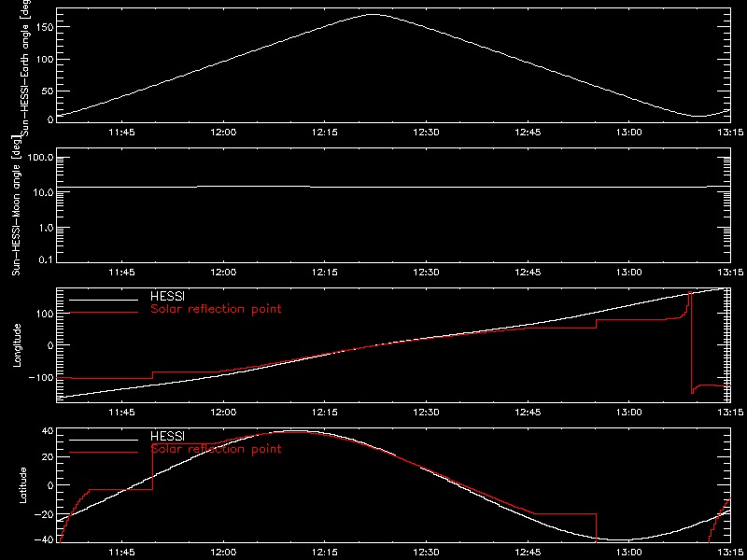The height and width of the screenshot is (560, 747).
Task: Select 0.1 tick on Moon angle axis
Action: point(47,260)
